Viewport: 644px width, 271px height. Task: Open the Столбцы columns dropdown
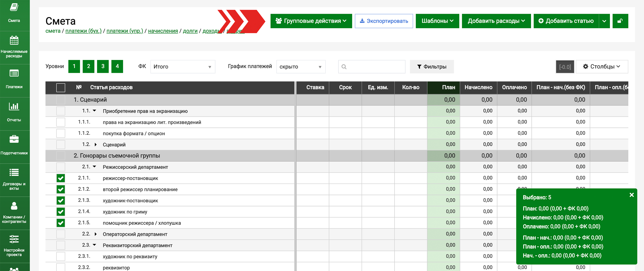[x=602, y=67]
